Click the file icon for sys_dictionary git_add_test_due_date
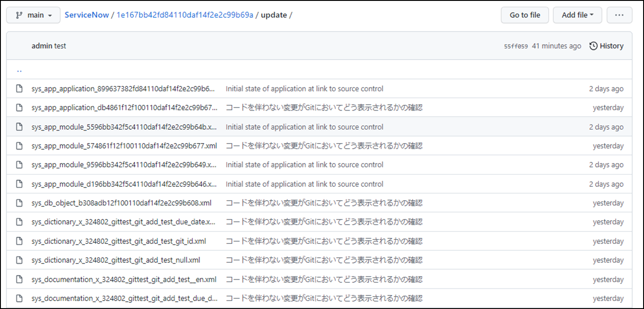The width and height of the screenshot is (644, 309). 19,222
